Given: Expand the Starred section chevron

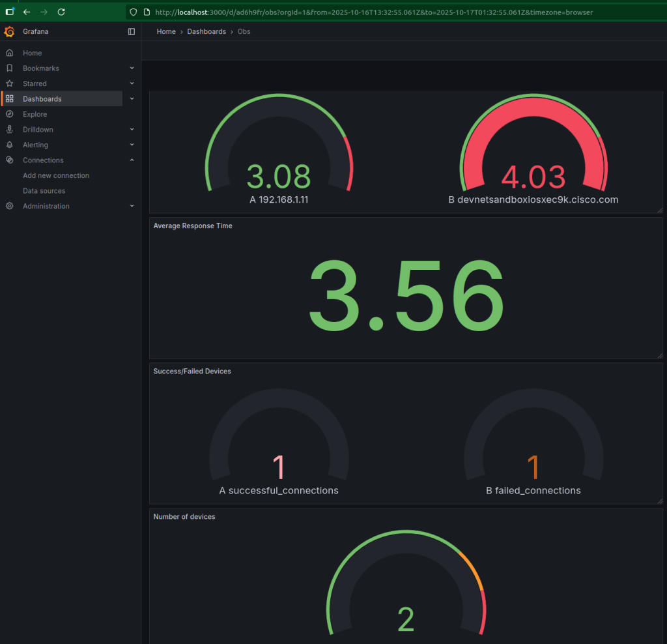Looking at the screenshot, I should [132, 83].
